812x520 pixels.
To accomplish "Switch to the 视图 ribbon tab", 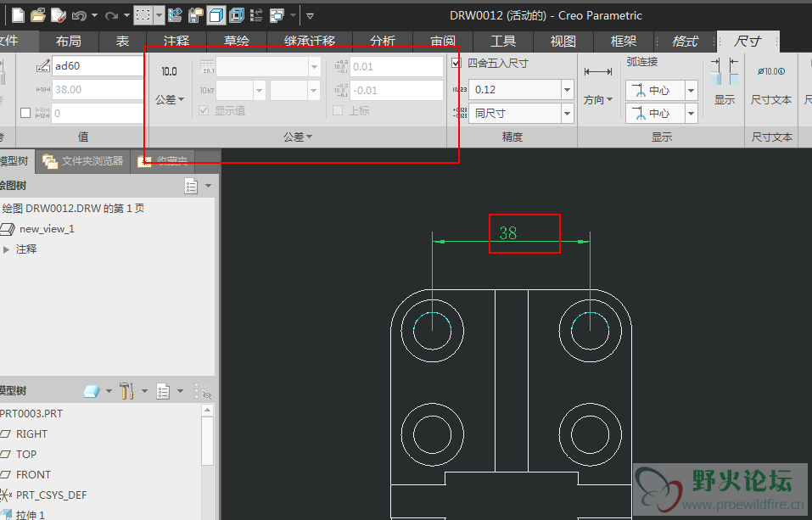I will pos(563,41).
